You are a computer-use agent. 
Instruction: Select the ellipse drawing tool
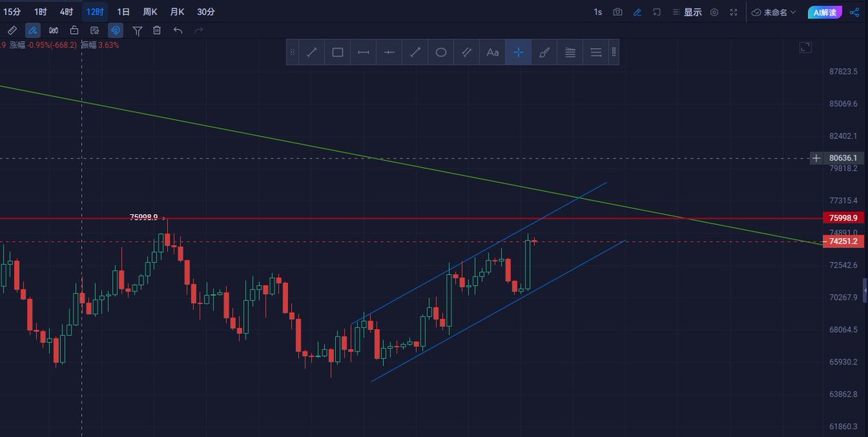(x=441, y=53)
